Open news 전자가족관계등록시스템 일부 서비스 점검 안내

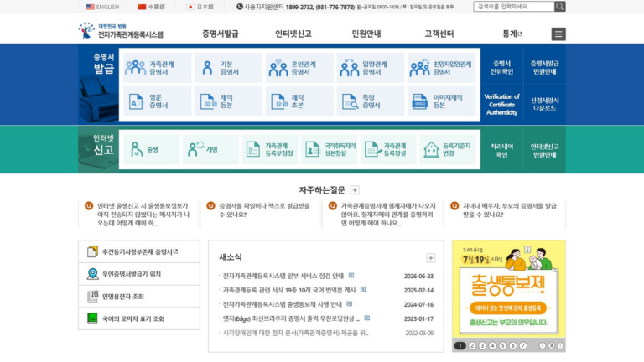(283, 276)
